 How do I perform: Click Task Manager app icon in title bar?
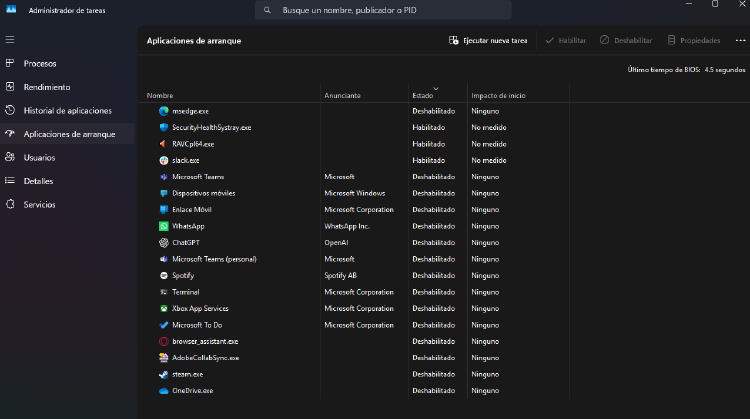pos(11,9)
